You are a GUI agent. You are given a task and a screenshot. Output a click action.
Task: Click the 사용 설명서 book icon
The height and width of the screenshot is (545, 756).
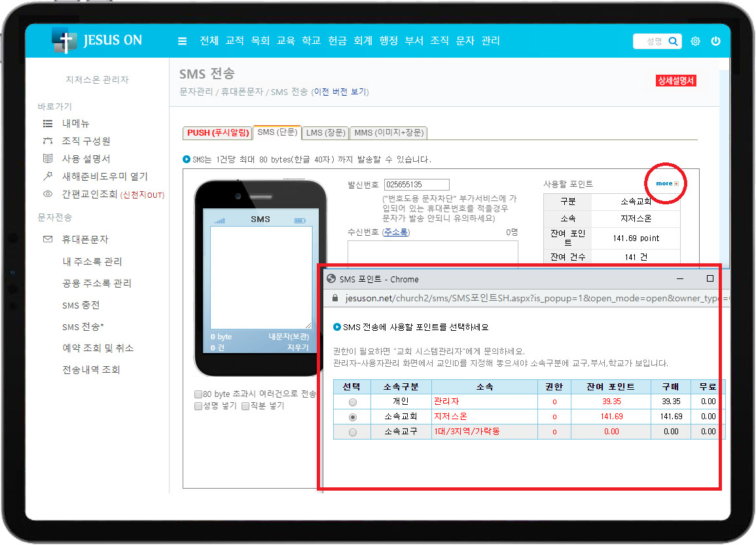click(x=47, y=159)
